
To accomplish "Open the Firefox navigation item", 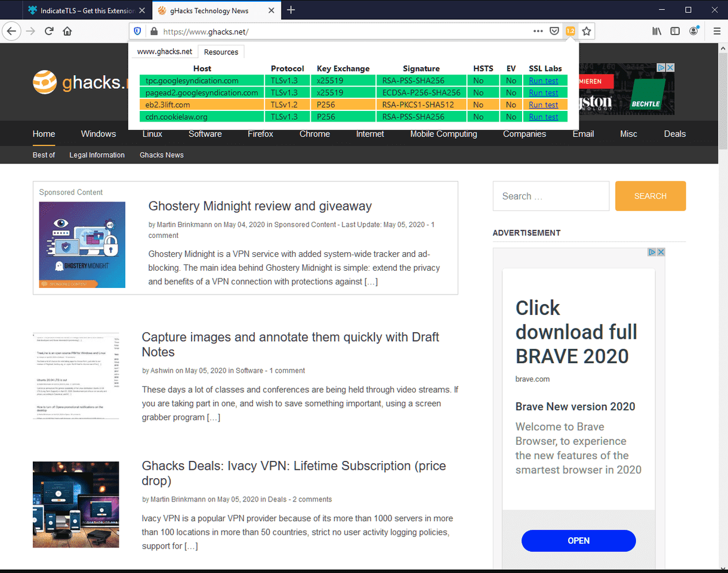I will pyautogui.click(x=261, y=134).
